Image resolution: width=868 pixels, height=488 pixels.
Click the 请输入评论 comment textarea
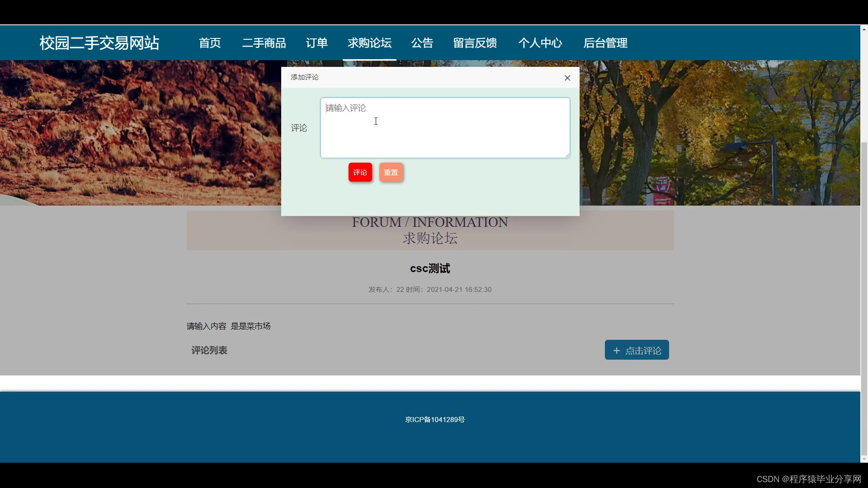click(445, 128)
